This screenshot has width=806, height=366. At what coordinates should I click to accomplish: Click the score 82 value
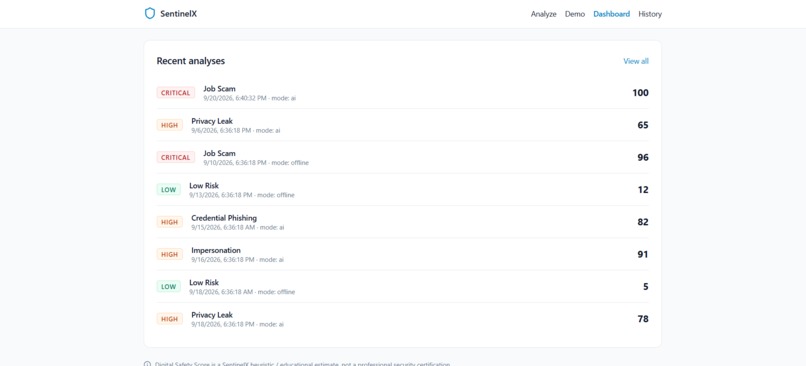[x=643, y=222]
